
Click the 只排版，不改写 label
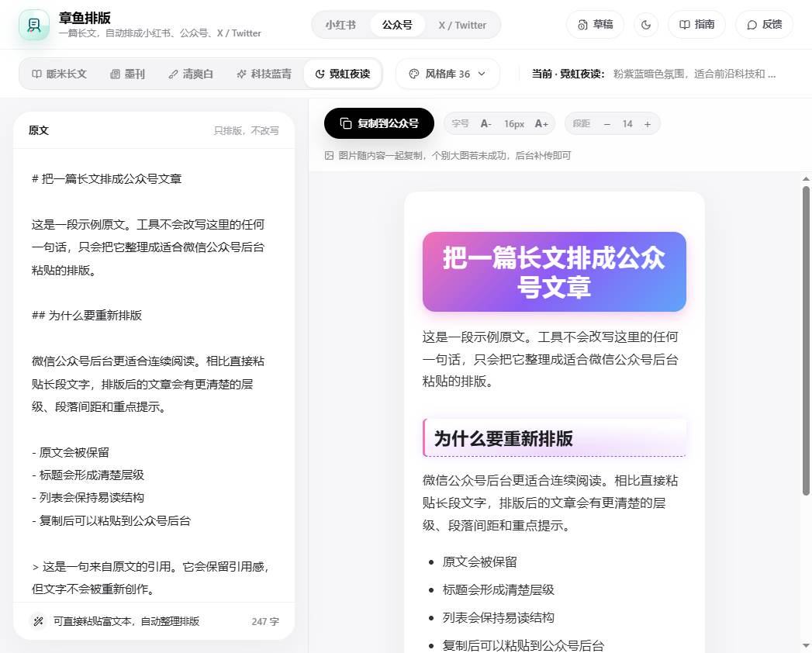click(x=247, y=130)
